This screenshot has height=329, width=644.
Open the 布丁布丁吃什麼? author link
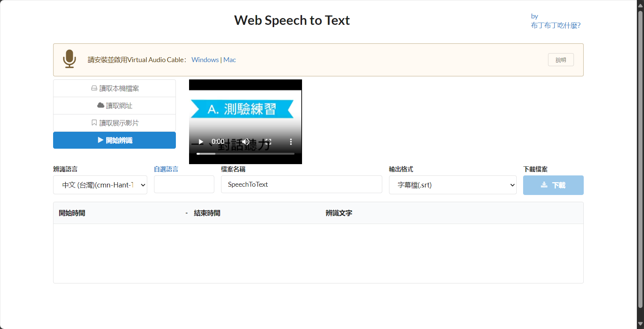point(555,25)
